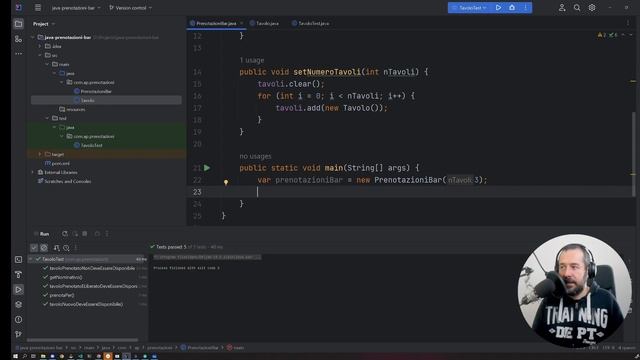The width and height of the screenshot is (640, 360).
Task: Select TavoloTest class in project tree
Action: 91,145
